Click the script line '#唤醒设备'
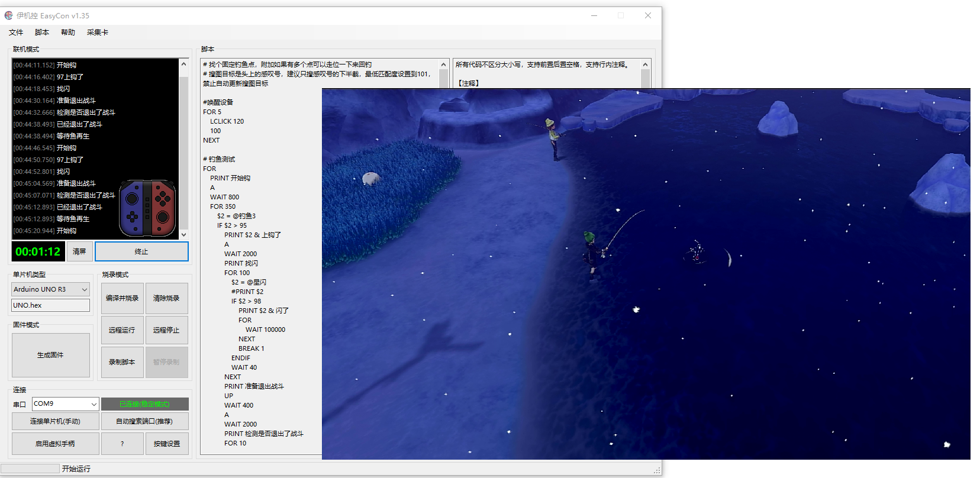 click(218, 102)
